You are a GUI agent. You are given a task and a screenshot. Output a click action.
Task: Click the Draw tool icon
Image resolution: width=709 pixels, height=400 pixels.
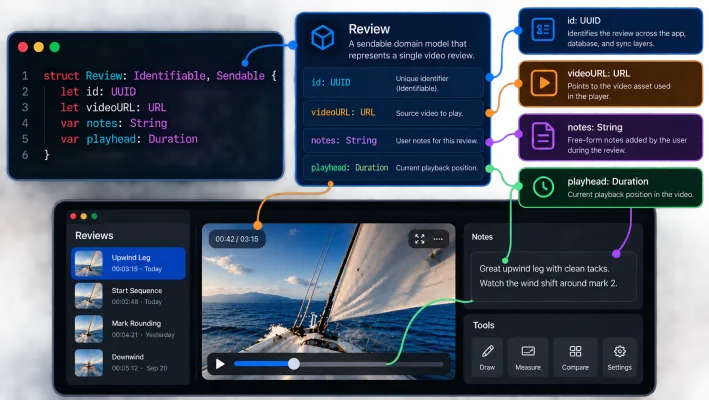487,351
